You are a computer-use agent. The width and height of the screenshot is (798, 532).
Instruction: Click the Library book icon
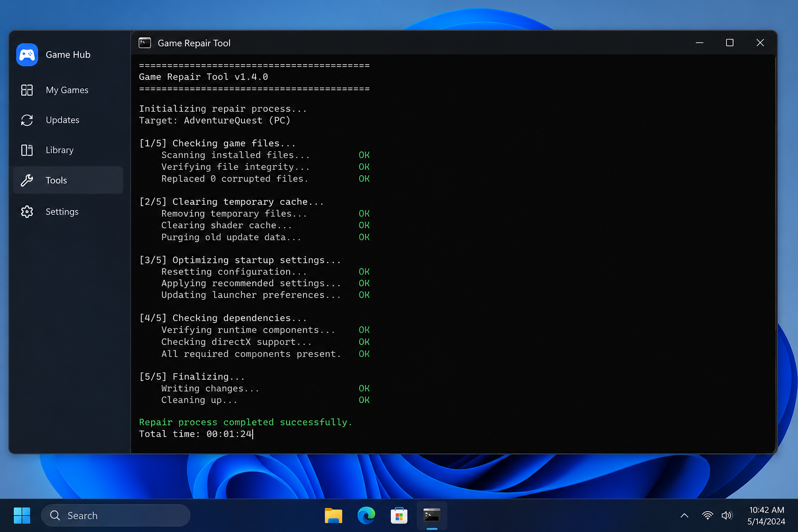[x=27, y=150]
